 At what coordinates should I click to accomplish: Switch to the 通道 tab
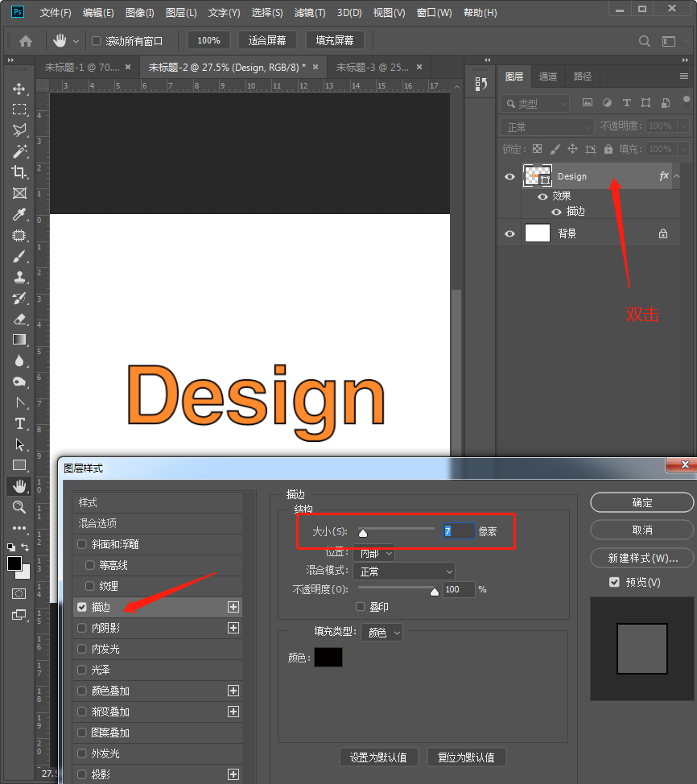(x=548, y=76)
